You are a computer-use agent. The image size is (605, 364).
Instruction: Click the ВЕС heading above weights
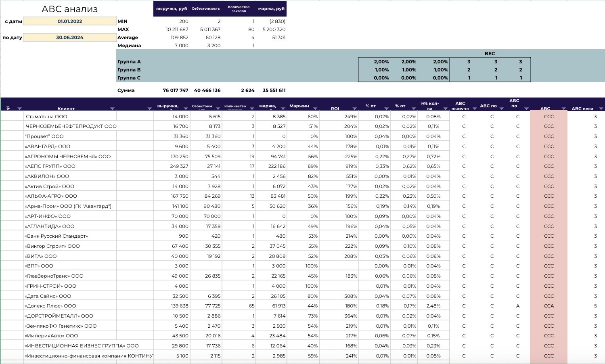pos(490,54)
